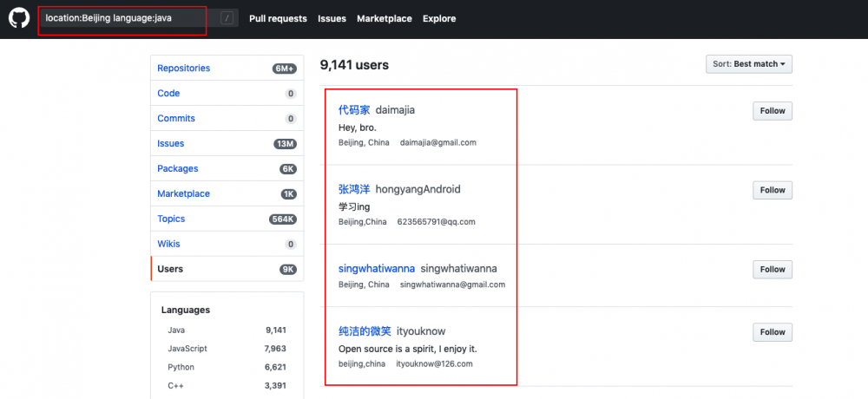Follow user ityouknow
The height and width of the screenshot is (399, 868).
(773, 332)
